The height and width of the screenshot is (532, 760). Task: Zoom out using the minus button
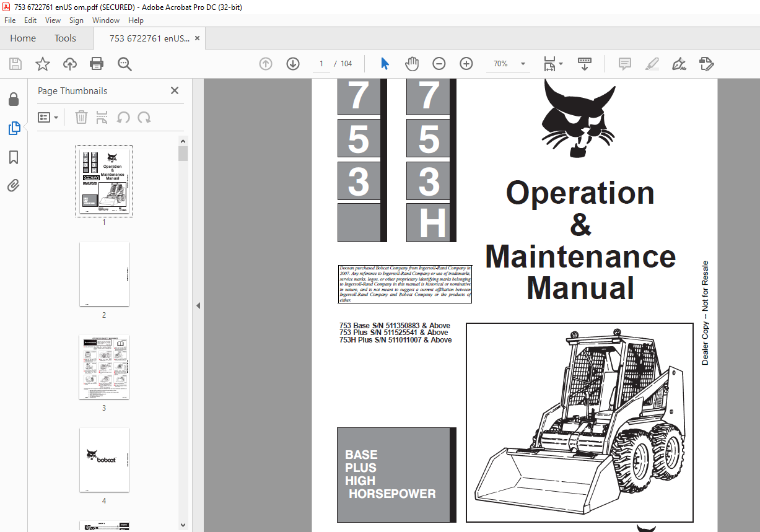(x=439, y=64)
